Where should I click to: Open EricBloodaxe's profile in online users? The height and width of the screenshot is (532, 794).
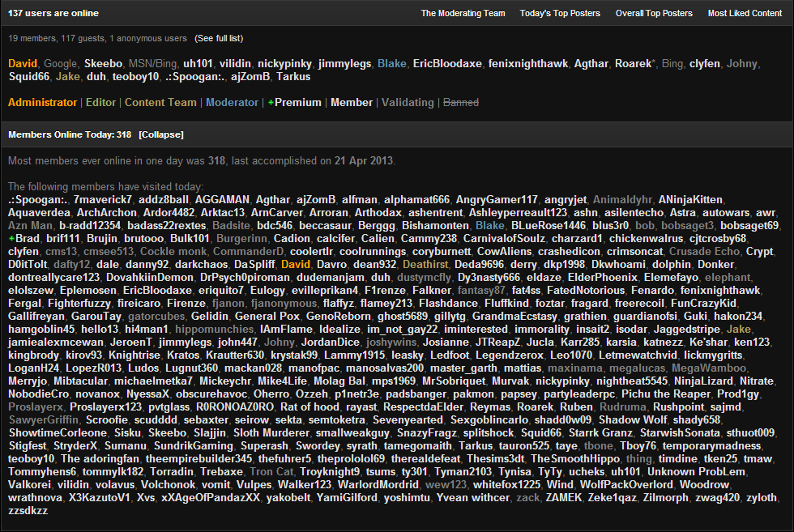coord(450,63)
